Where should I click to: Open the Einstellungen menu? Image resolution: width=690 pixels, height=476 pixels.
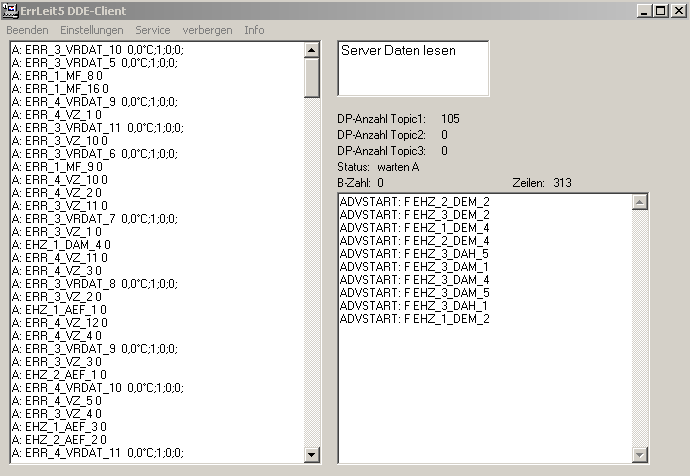click(92, 30)
